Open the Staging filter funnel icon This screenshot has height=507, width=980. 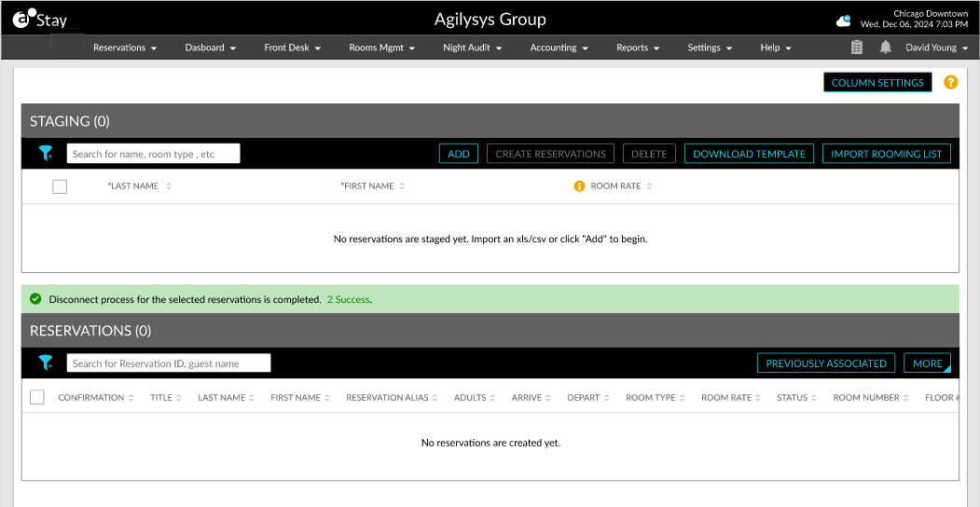(46, 154)
